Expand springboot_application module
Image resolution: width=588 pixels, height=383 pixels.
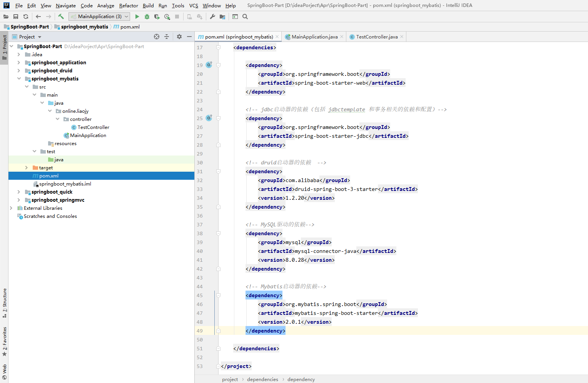coord(18,63)
